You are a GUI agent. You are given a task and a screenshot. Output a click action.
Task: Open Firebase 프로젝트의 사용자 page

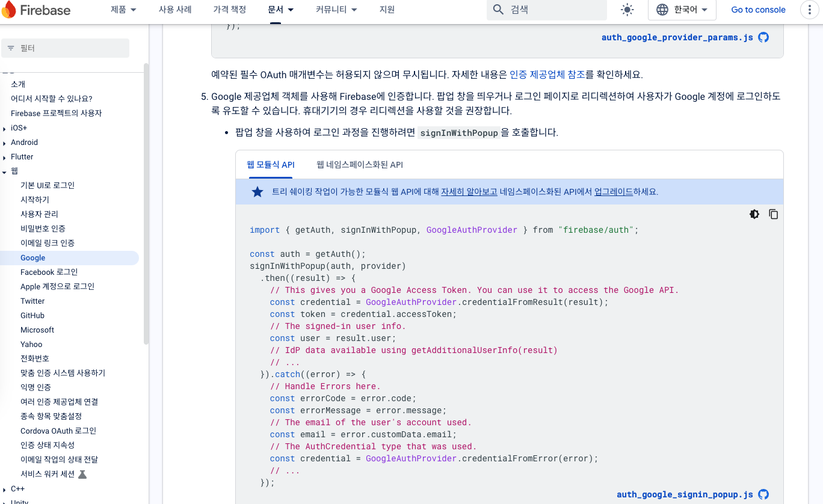pos(57,113)
